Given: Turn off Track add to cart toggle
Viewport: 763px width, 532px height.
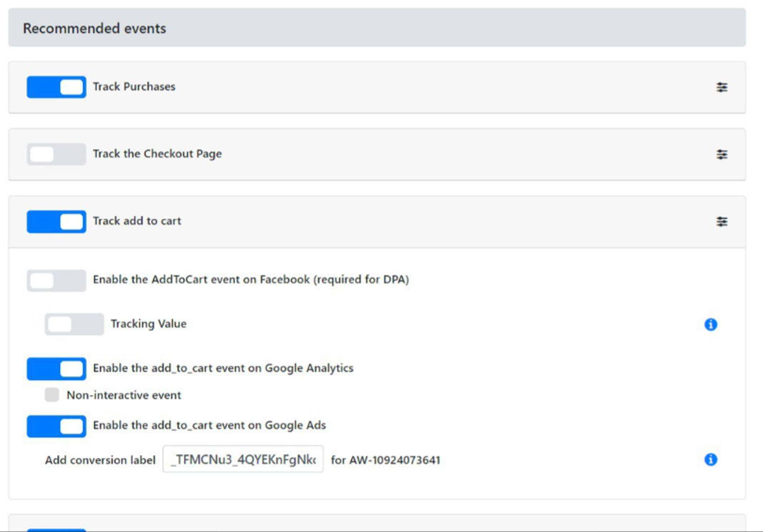Looking at the screenshot, I should tap(56, 221).
